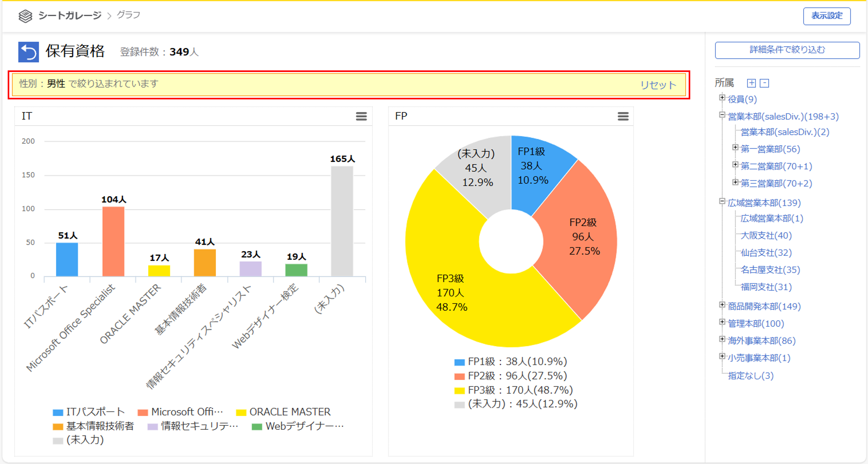Expand all departments with the plus icon
Viewport: 868px width, 464px height.
pyautogui.click(x=751, y=83)
